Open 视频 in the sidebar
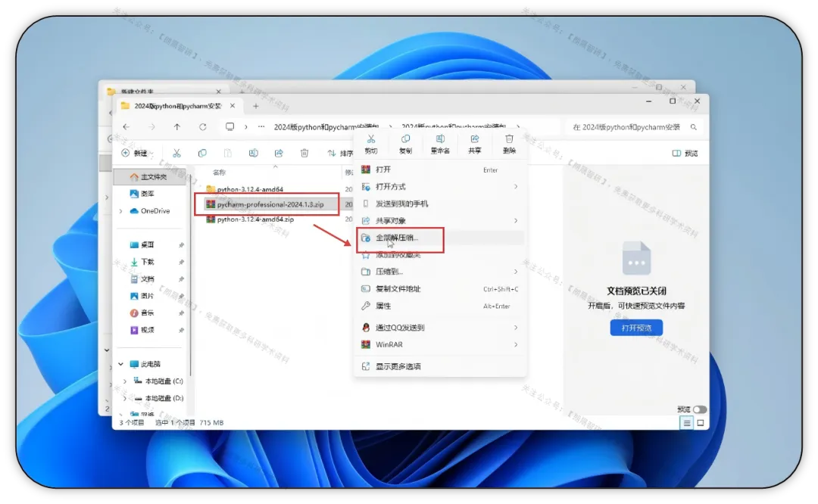 point(142,331)
